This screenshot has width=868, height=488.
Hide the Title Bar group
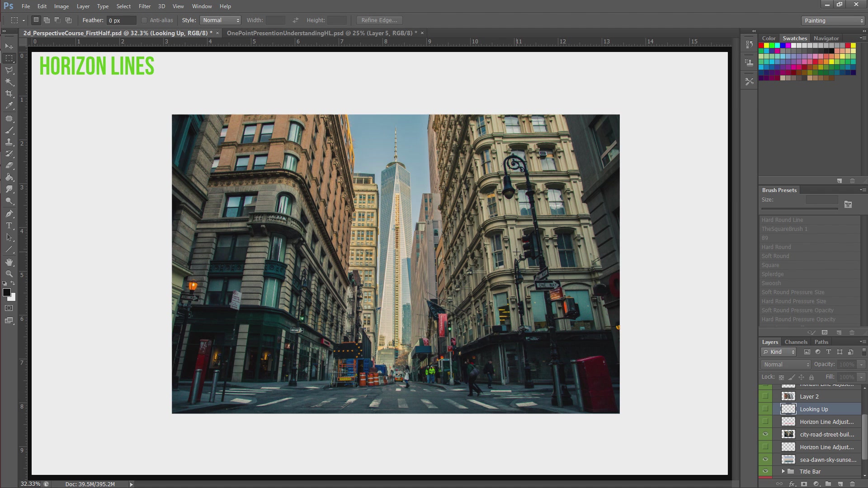pyautogui.click(x=765, y=471)
